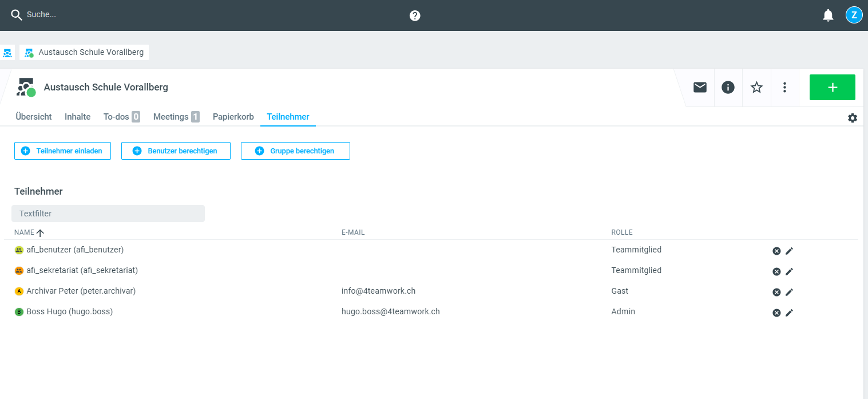This screenshot has width=868, height=399.
Task: Click the notification bell icon
Action: (828, 15)
